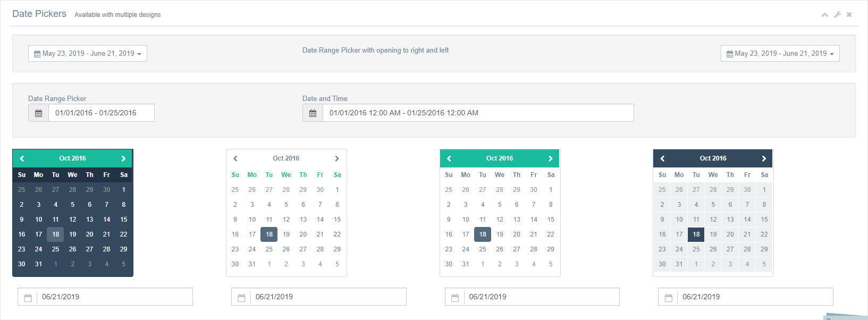Select day 16 in white calendar
868x320 pixels.
tap(235, 234)
